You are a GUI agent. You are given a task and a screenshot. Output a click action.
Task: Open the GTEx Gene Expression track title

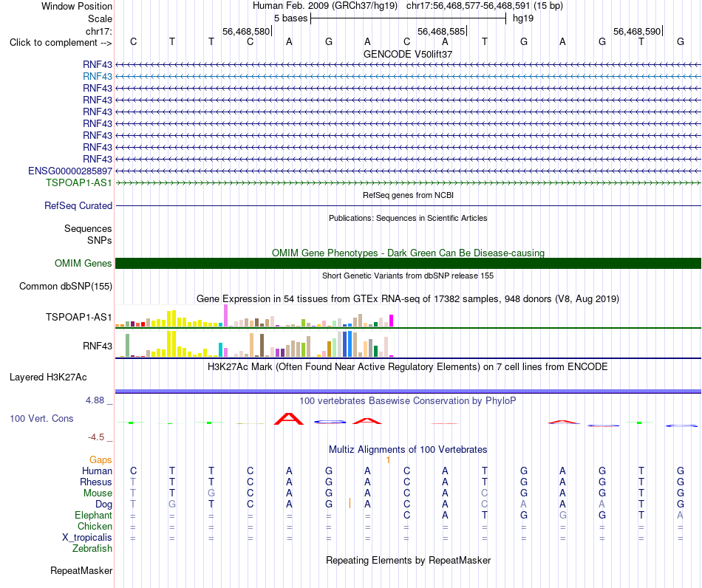[x=408, y=299]
